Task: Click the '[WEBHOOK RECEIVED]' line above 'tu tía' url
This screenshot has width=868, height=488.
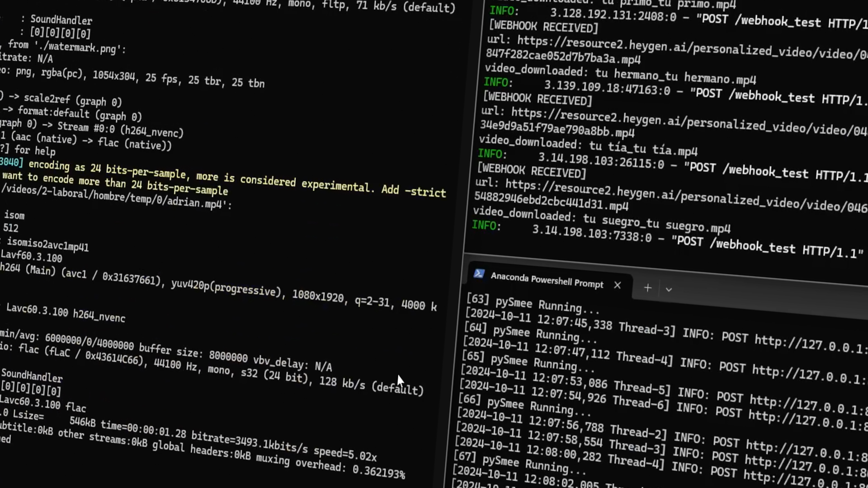Action: click(x=537, y=99)
